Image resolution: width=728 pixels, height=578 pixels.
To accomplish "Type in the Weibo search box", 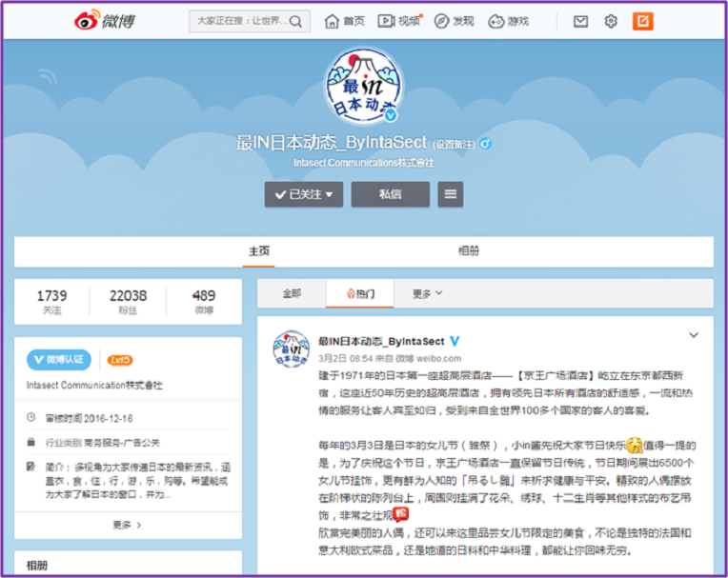I will [240, 21].
